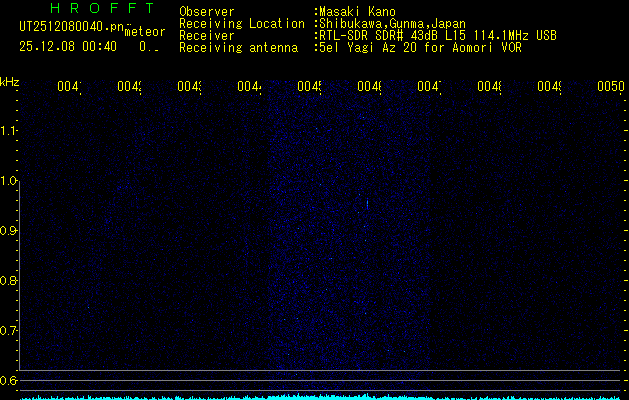
Task: Click the green HROFFT title text
Action: (x=103, y=8)
